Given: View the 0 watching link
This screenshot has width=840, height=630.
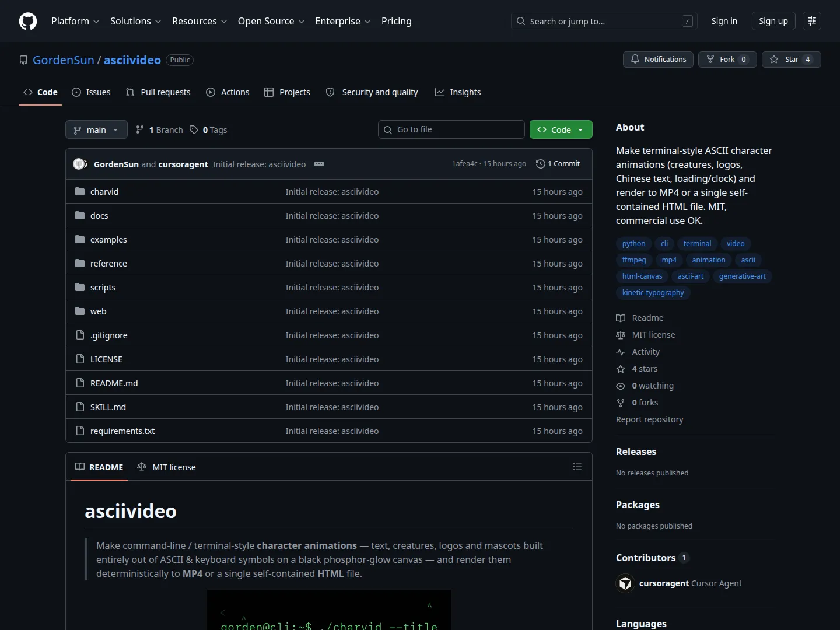Looking at the screenshot, I should (645, 386).
